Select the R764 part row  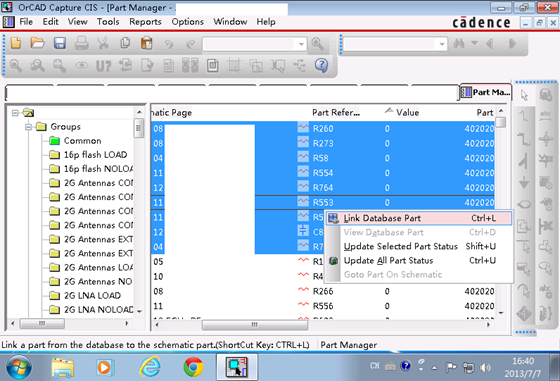pyautogui.click(x=323, y=188)
